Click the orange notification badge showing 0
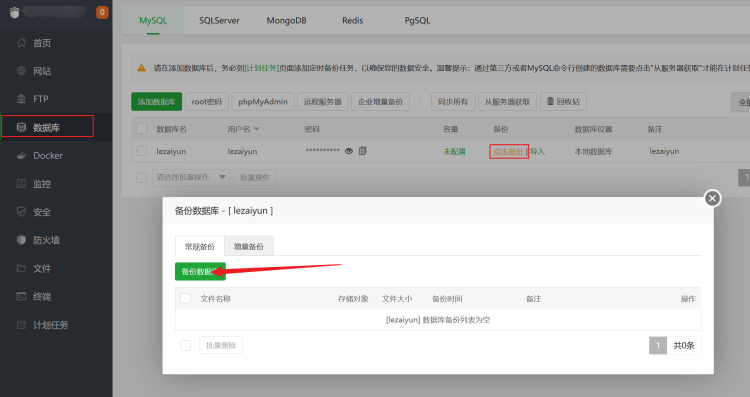Viewport: 750px width, 397px height. (102, 12)
